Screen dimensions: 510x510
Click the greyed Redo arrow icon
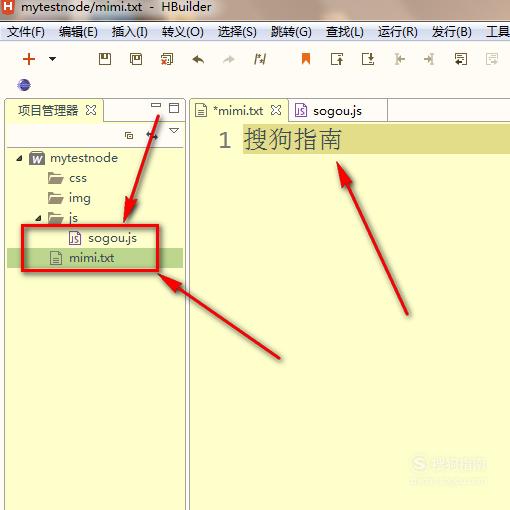229,60
